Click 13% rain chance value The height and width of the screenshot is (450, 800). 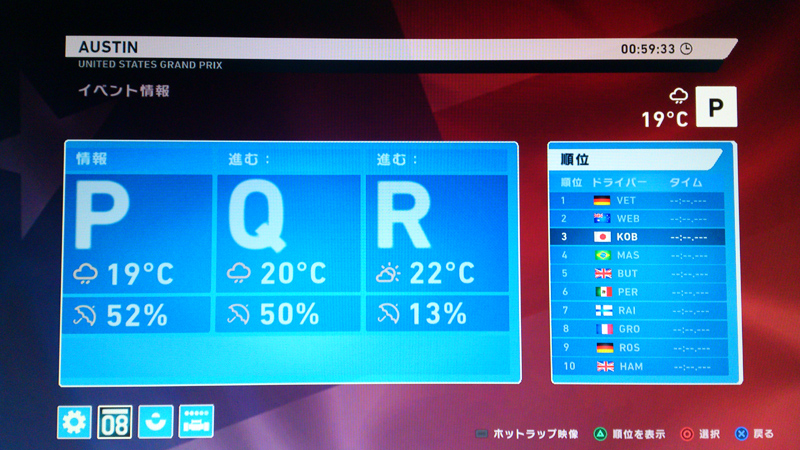pos(438,314)
